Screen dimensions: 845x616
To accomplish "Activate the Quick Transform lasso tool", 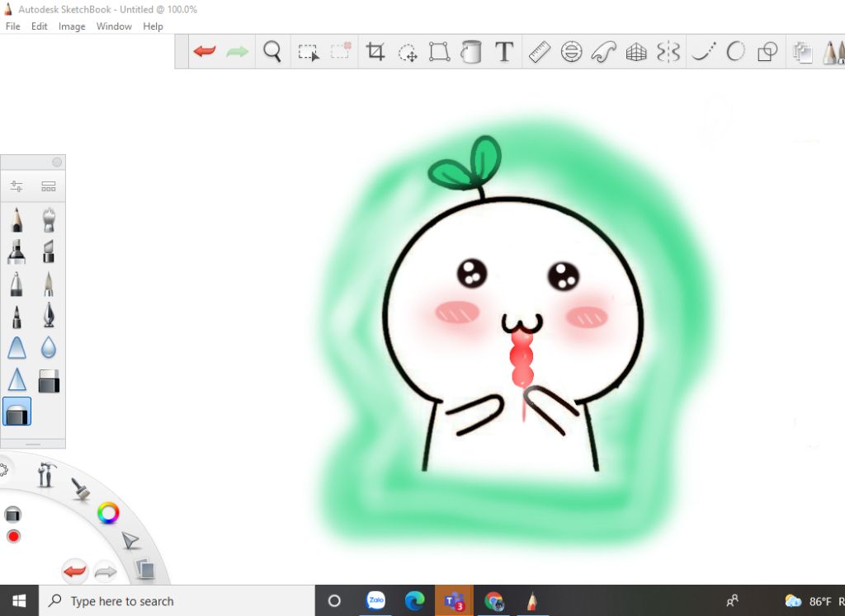I will point(408,52).
